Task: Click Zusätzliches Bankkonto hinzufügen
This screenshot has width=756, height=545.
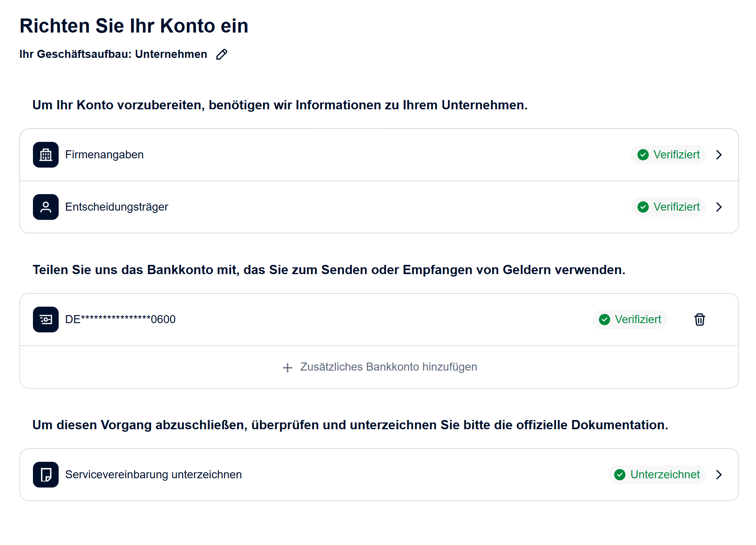Action: pos(388,367)
